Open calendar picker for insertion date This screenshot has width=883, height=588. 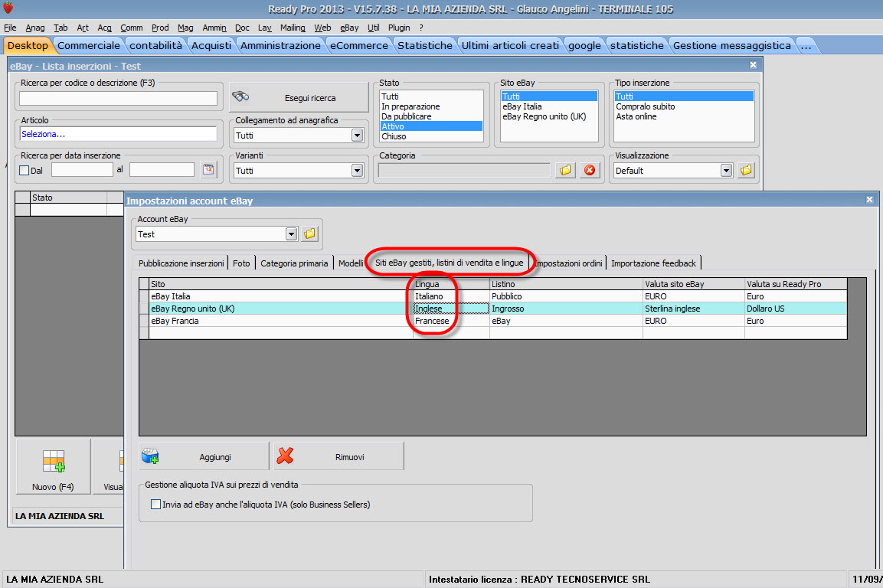click(208, 169)
